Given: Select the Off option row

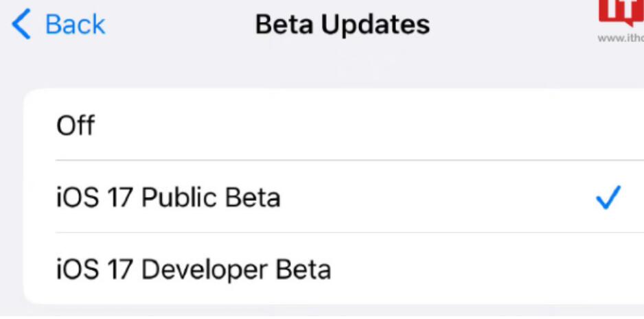Looking at the screenshot, I should point(334,124).
